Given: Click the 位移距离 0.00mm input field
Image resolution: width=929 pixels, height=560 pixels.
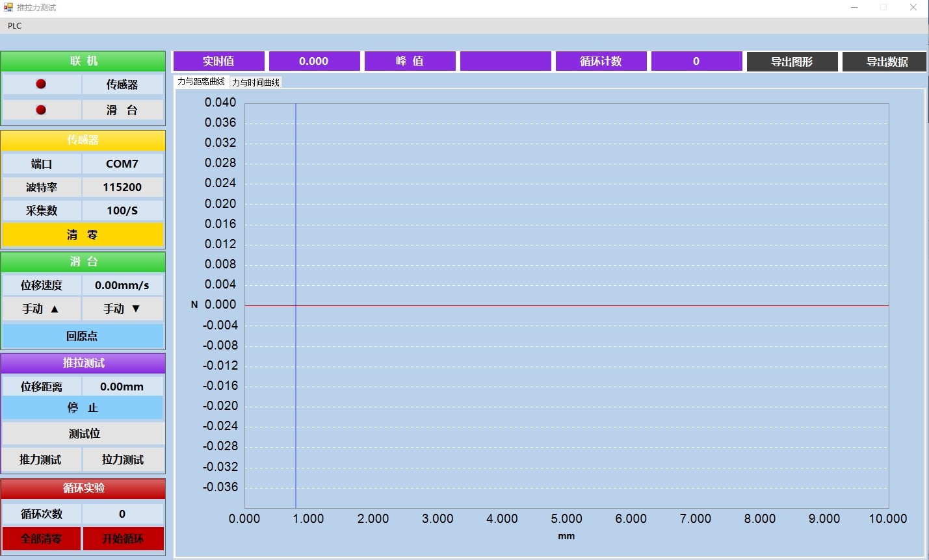Looking at the screenshot, I should click(x=122, y=387).
